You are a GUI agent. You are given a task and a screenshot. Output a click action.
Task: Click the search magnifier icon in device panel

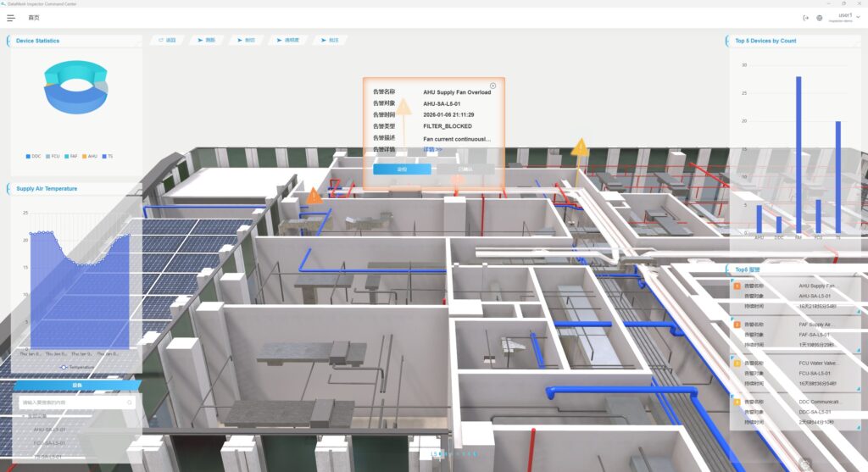pos(130,403)
